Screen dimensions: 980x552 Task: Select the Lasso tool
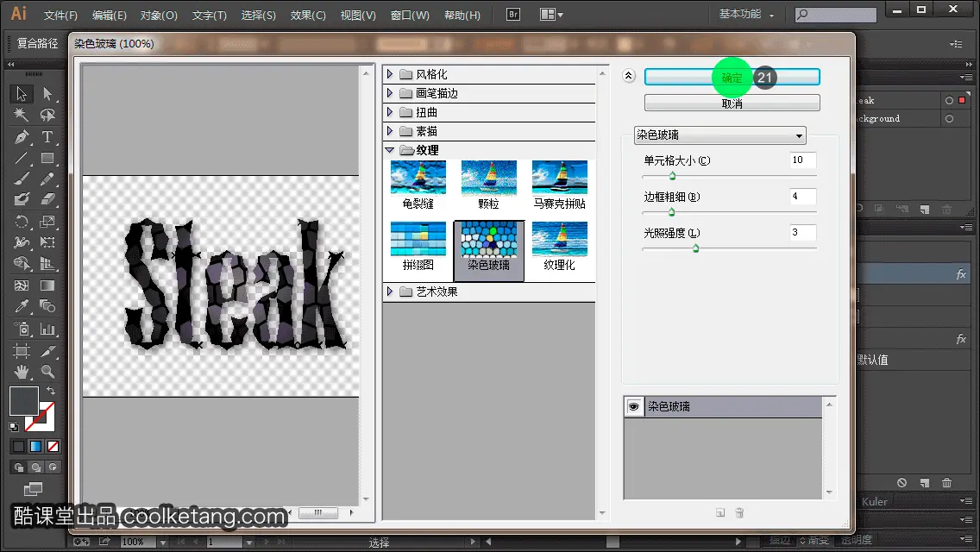[x=47, y=115]
